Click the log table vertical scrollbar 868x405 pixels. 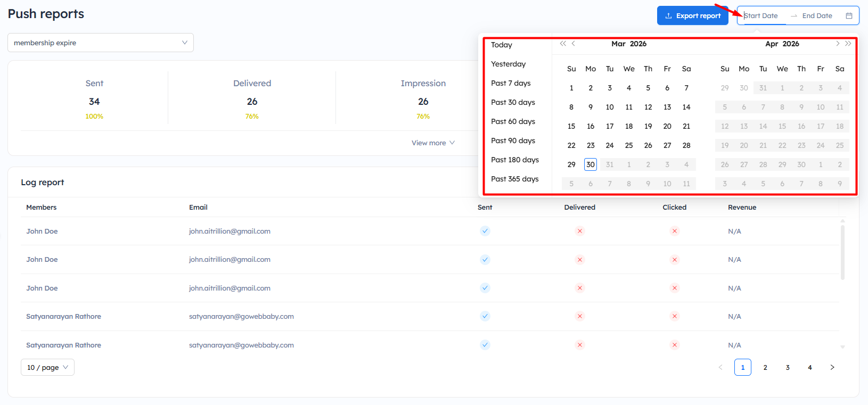(842, 253)
